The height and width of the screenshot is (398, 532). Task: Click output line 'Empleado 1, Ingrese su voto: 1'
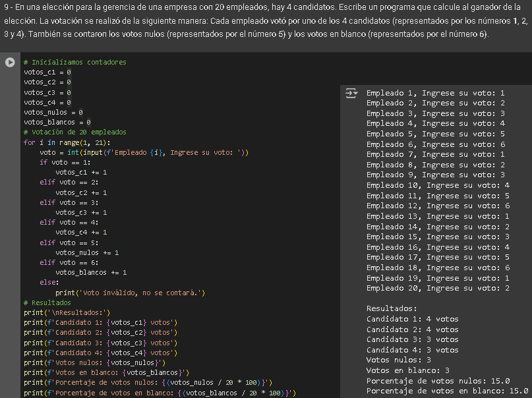coord(436,93)
